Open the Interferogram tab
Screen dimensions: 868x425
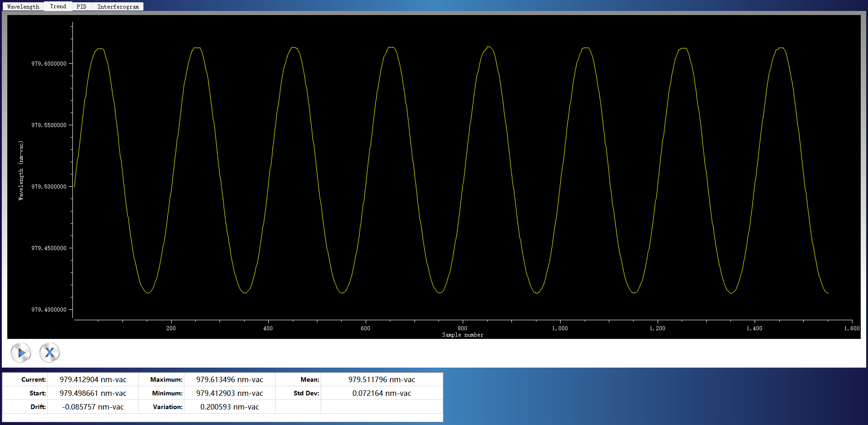tap(118, 7)
